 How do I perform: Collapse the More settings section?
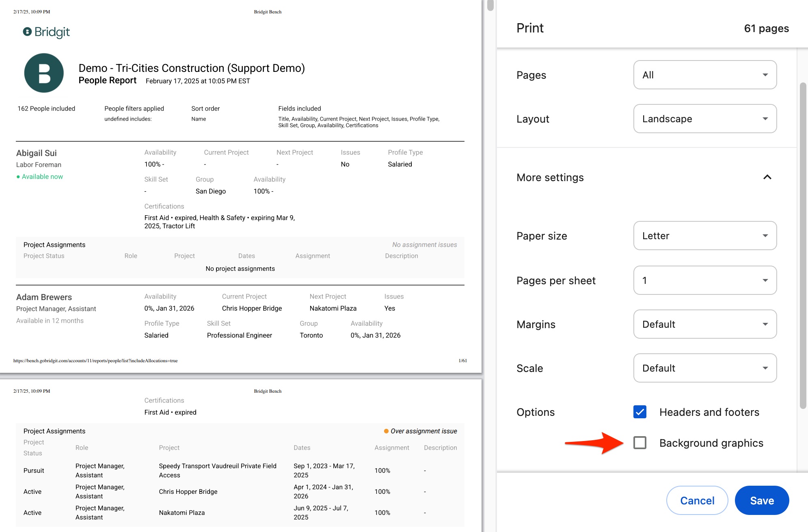pos(767,177)
